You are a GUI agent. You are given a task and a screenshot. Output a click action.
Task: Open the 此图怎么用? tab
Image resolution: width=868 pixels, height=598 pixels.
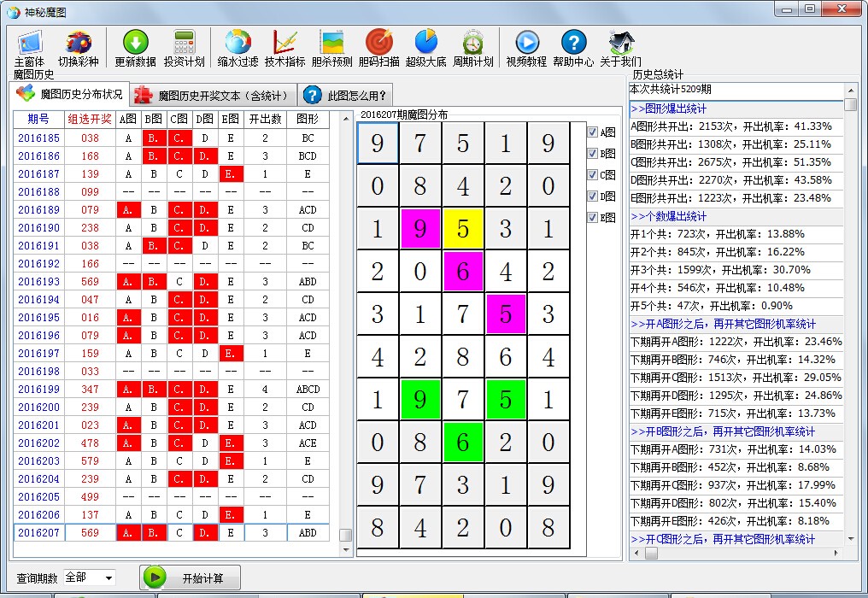click(x=346, y=95)
